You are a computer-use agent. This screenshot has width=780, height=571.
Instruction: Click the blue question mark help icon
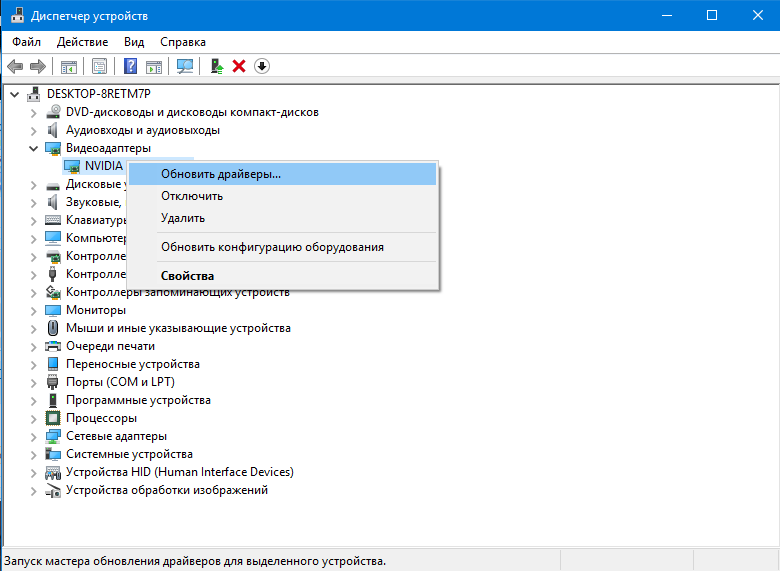click(x=130, y=66)
